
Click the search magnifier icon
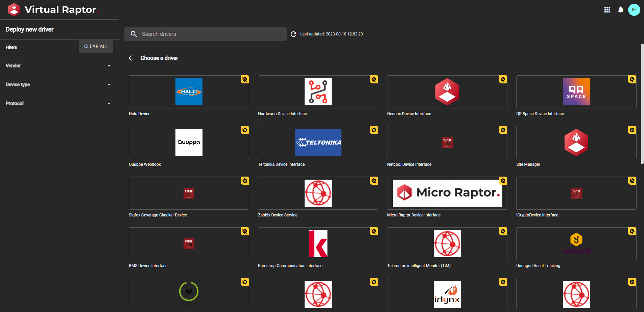(x=134, y=34)
